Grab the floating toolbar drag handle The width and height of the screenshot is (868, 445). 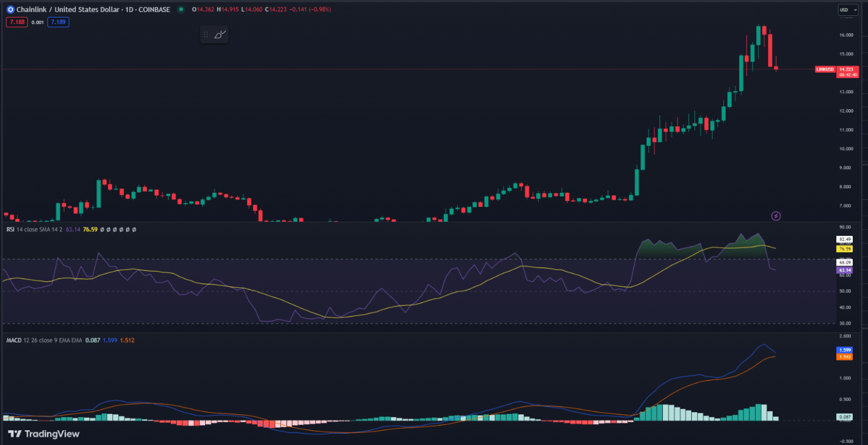pos(206,34)
